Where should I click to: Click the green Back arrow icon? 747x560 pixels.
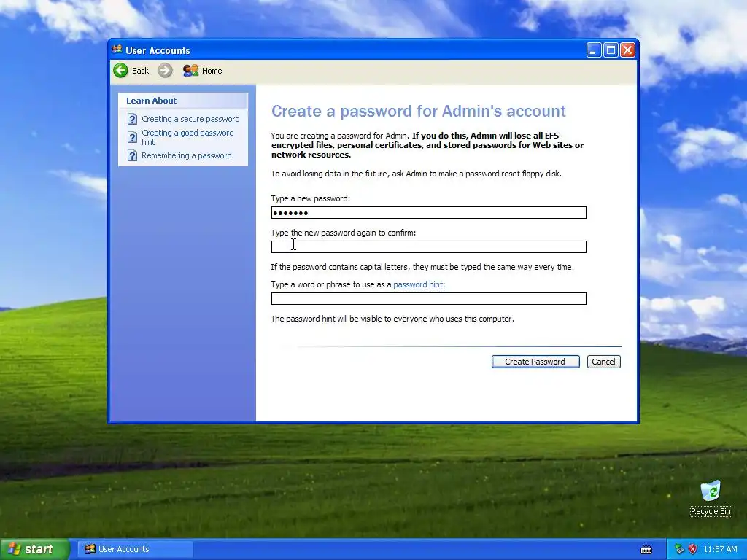tap(120, 71)
